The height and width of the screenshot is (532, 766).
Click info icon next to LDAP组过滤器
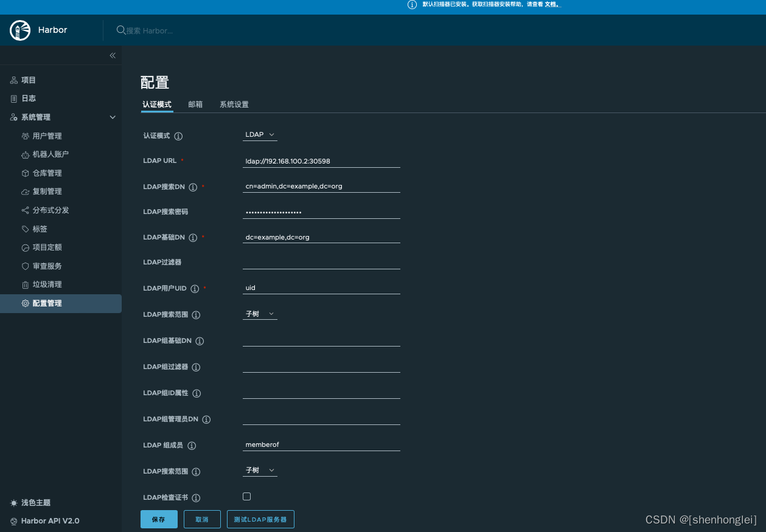coord(196,367)
